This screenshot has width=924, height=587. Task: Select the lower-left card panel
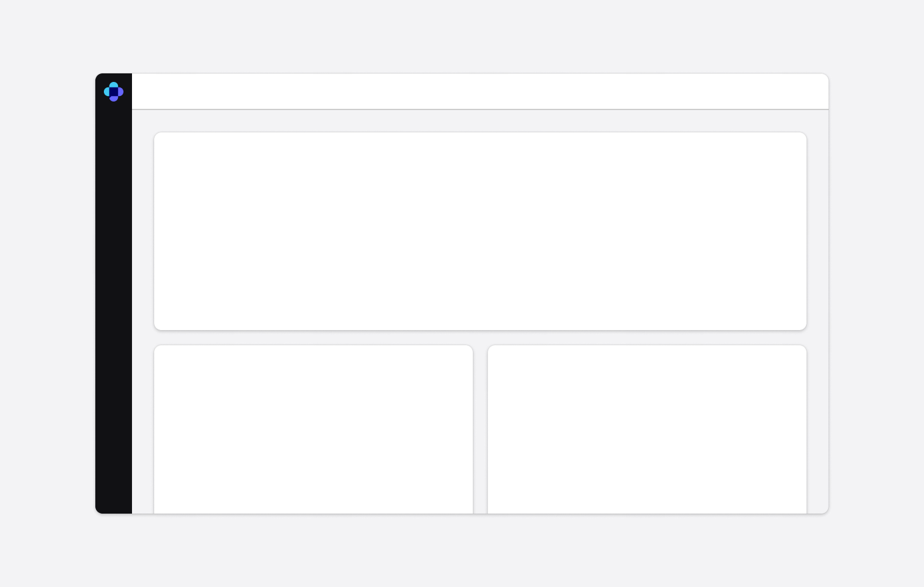click(x=313, y=429)
